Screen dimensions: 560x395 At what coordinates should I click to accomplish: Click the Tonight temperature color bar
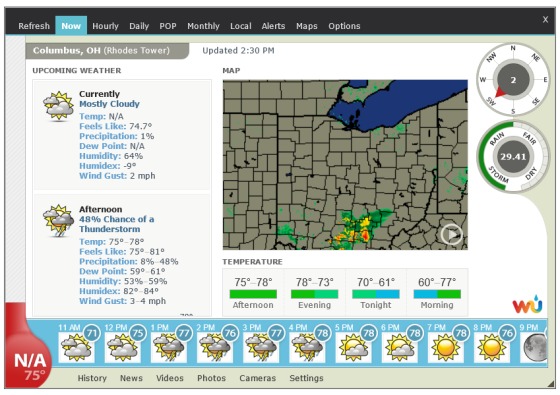click(x=376, y=294)
